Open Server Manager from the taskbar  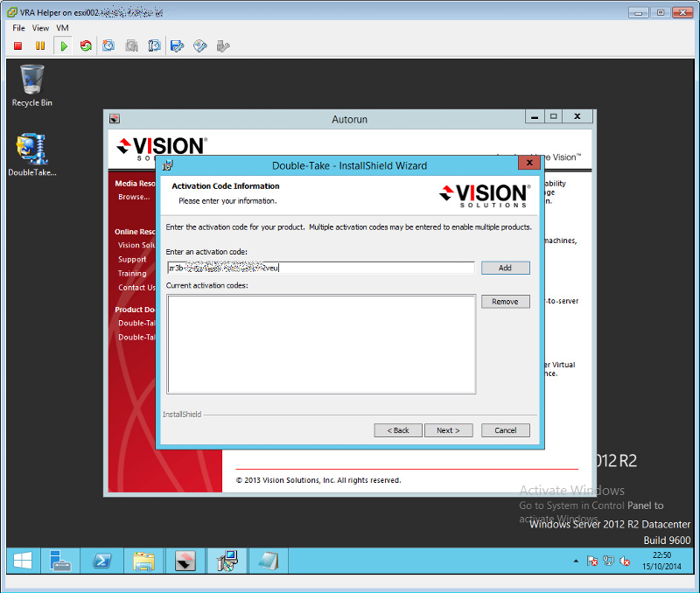click(60, 561)
